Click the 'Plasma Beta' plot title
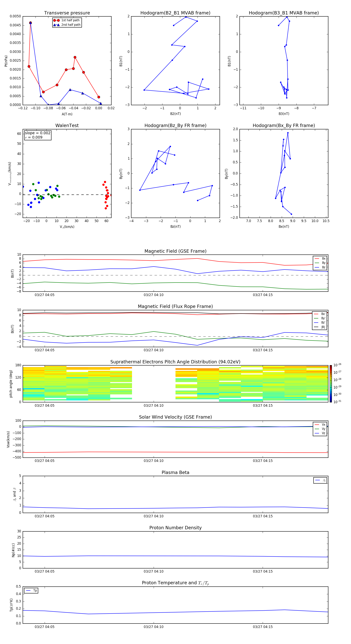351x644 pixels. pyautogui.click(x=175, y=473)
